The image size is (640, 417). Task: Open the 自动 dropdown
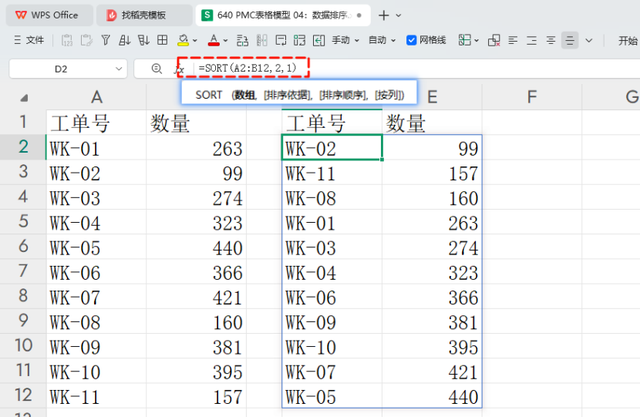pos(382,40)
